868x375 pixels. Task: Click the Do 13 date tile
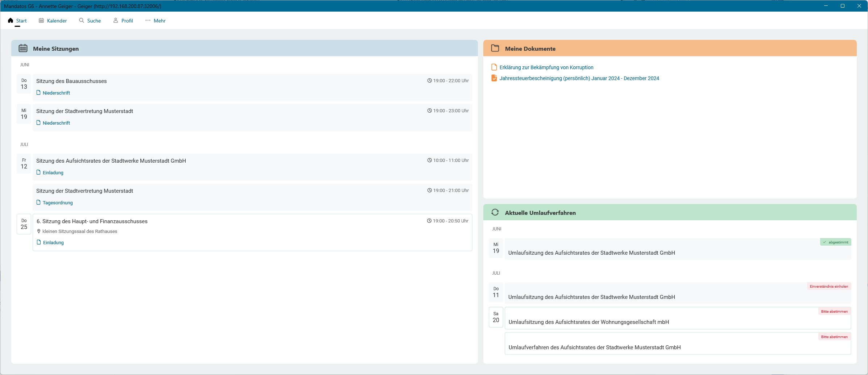click(24, 84)
